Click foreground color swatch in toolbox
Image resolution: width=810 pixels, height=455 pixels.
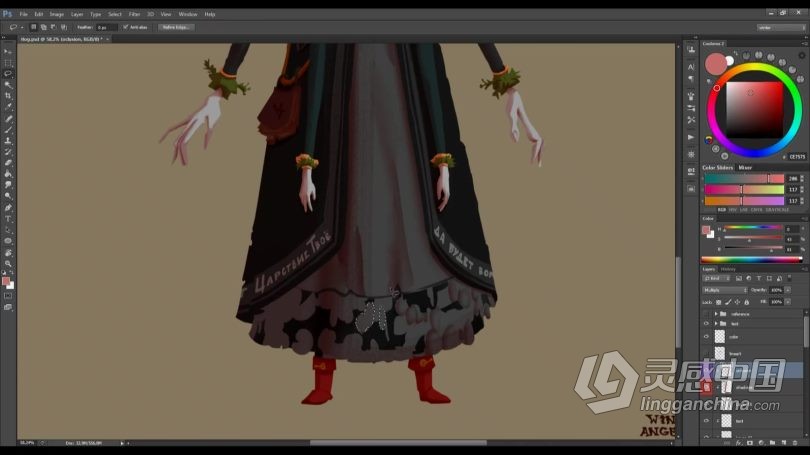coord(6,281)
